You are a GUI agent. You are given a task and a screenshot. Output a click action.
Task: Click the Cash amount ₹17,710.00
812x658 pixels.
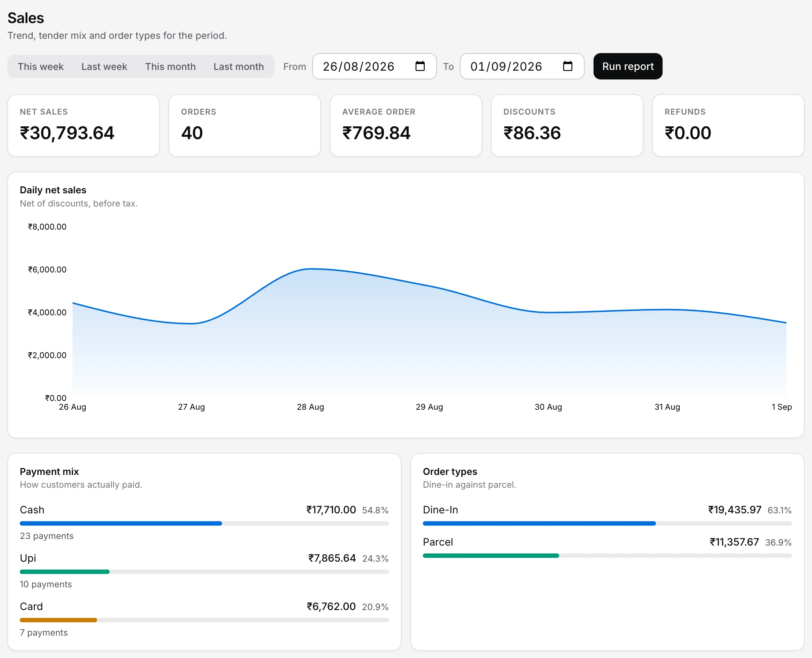[x=331, y=510]
